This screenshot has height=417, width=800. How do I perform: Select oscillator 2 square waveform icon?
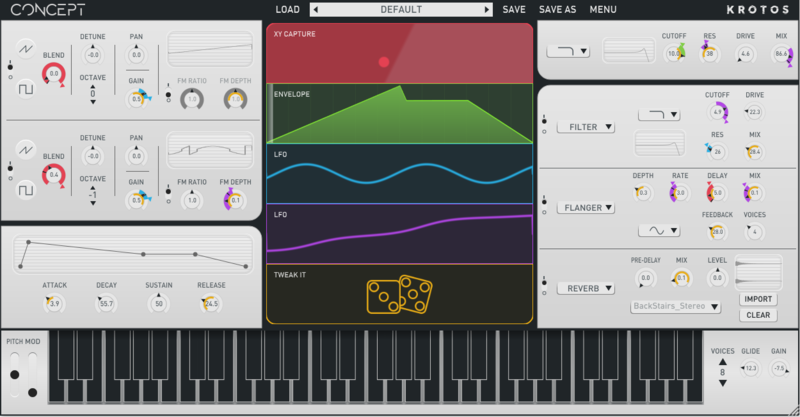click(x=26, y=190)
